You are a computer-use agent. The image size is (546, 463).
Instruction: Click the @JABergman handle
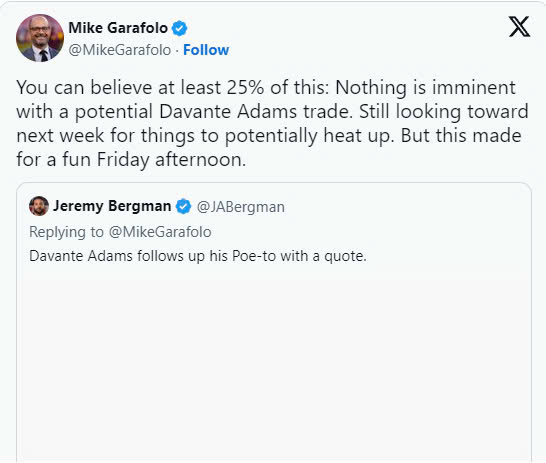[241, 207]
